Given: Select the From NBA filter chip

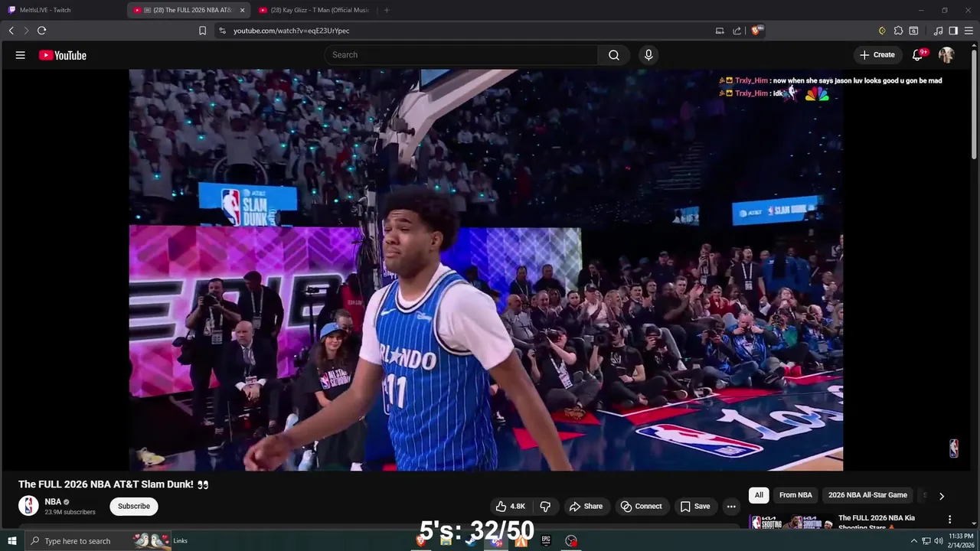Looking at the screenshot, I should (x=795, y=495).
